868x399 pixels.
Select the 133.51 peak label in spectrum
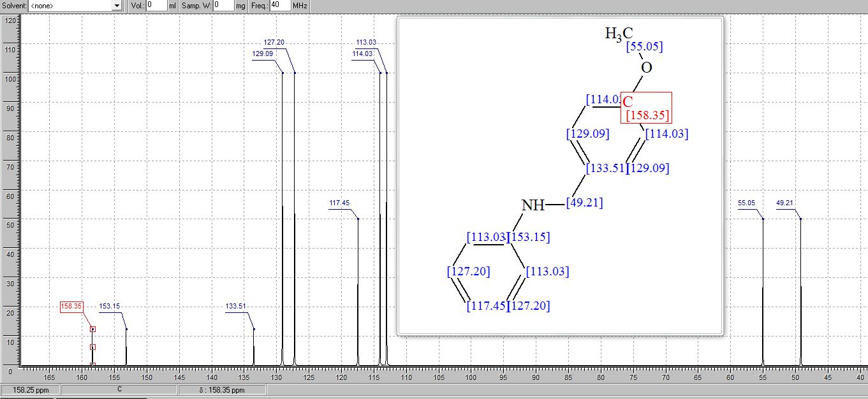point(235,307)
